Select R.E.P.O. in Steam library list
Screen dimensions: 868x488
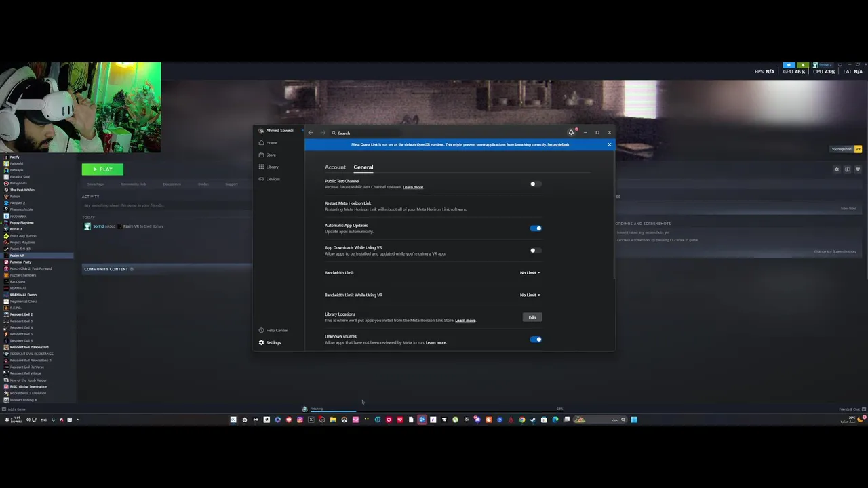(37, 308)
